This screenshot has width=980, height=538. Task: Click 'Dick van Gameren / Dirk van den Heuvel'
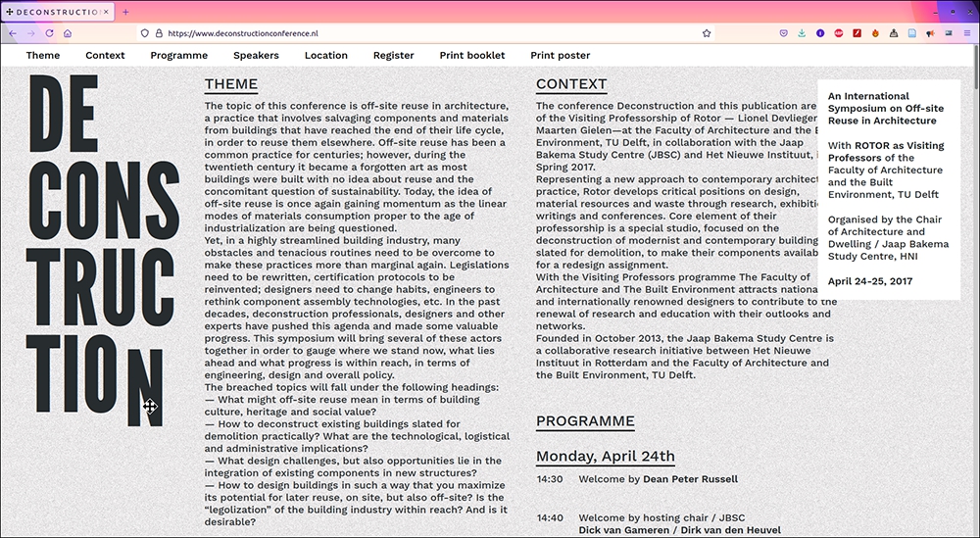pos(679,530)
